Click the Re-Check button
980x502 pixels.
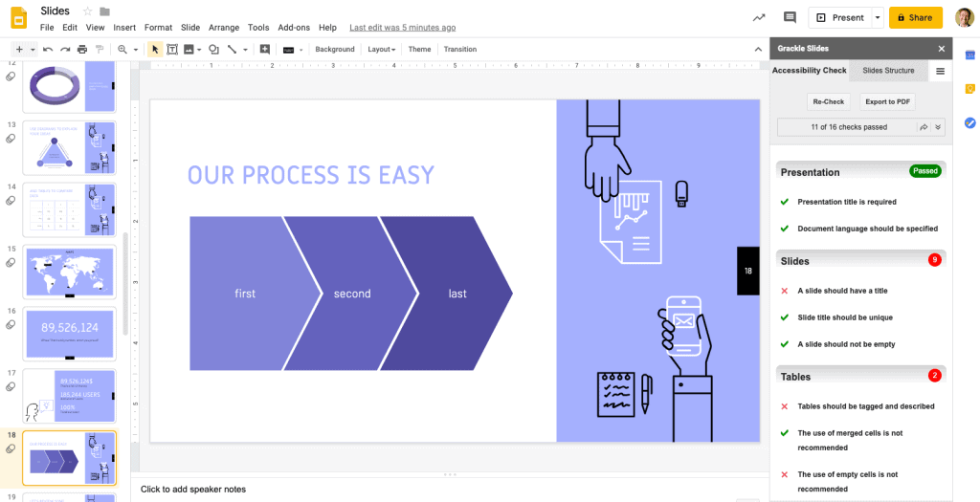tap(828, 101)
